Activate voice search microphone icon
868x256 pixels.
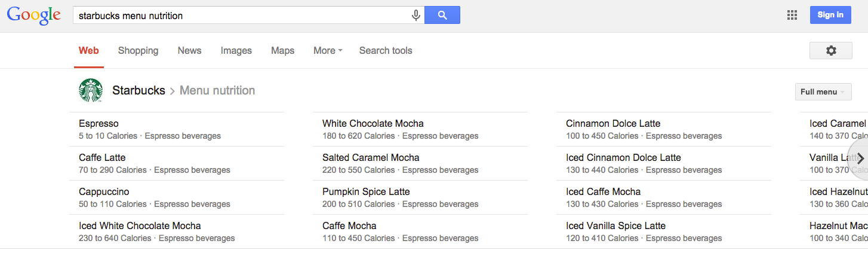(416, 16)
